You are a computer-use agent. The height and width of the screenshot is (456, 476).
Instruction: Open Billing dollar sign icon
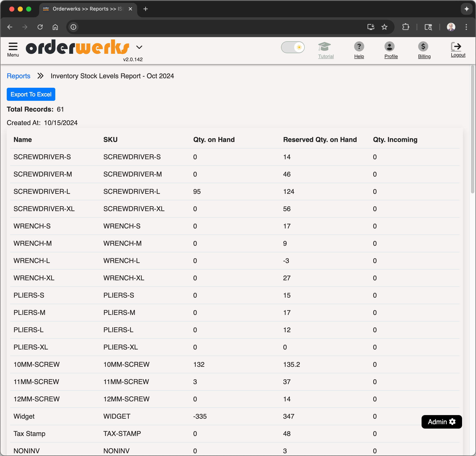[x=423, y=46]
